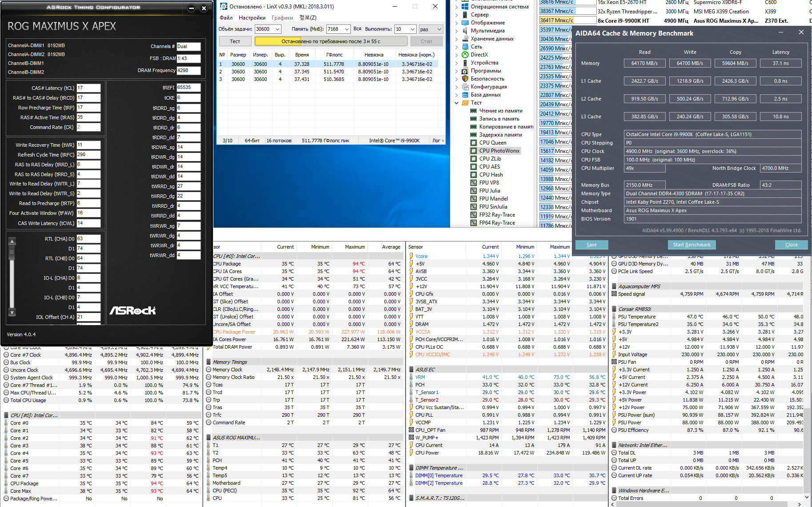Click the database icon beside База данных

point(465,95)
